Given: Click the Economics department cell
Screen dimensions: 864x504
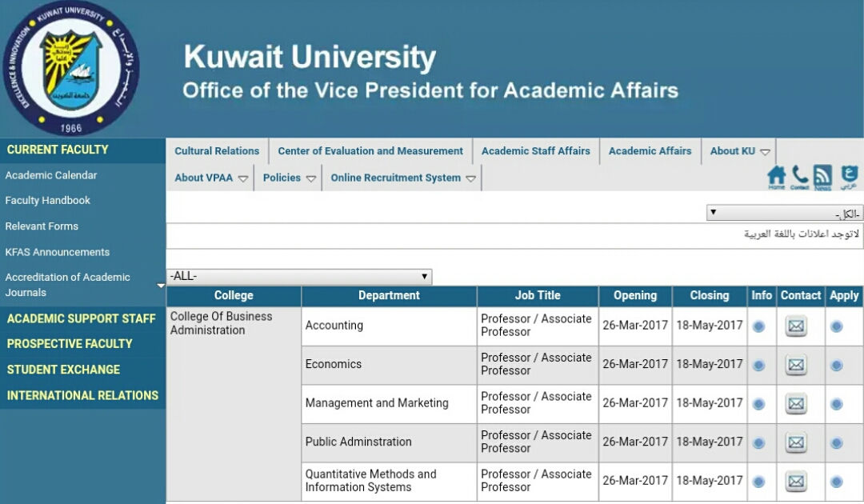Looking at the screenshot, I should [389, 365].
